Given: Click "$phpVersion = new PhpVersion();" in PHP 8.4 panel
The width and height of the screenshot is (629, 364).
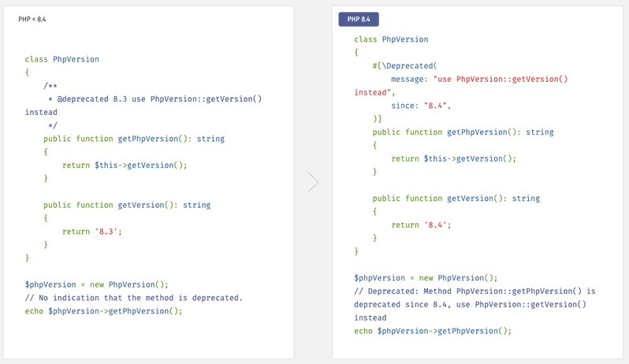Looking at the screenshot, I should [426, 278].
